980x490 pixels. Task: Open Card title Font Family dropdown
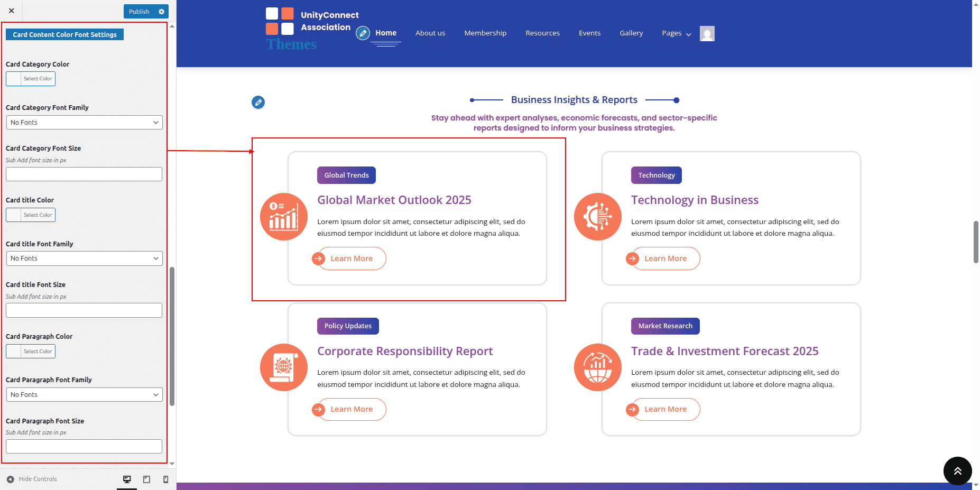(x=84, y=258)
